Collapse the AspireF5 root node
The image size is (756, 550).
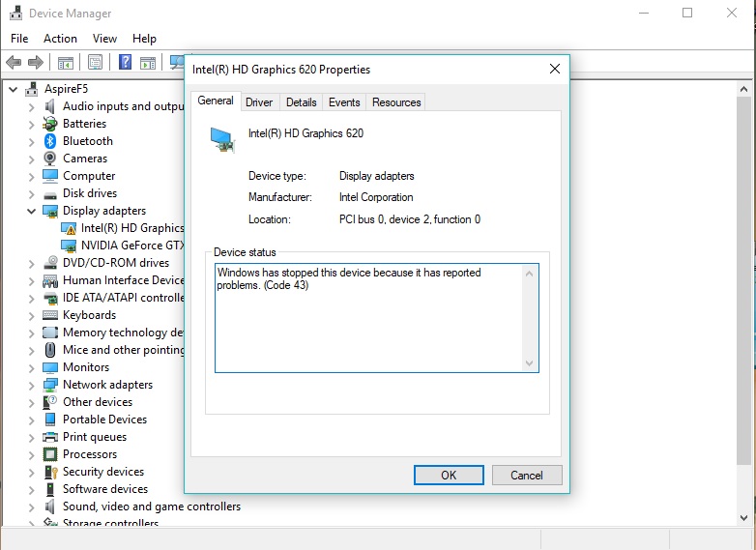click(x=14, y=89)
